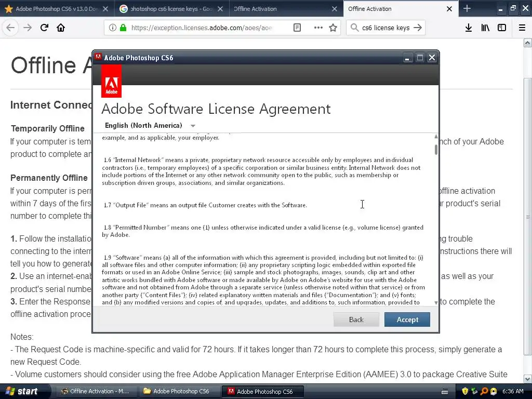Screen dimensions: 532x399
Task: Click the red Adobe logo in installer
Action: click(x=111, y=82)
